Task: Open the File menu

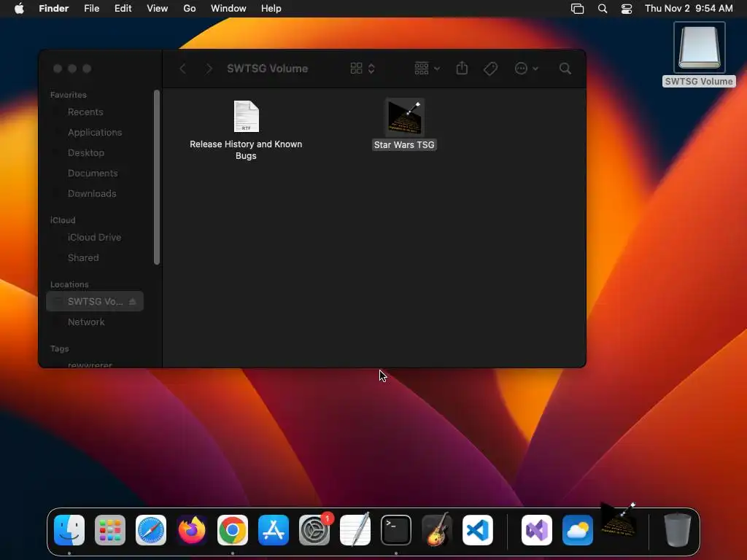Action: tap(91, 9)
